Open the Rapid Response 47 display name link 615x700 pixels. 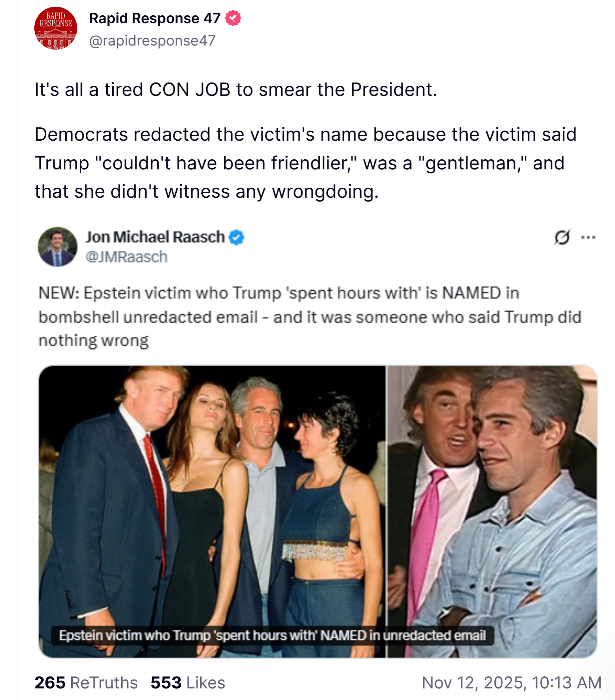[155, 18]
